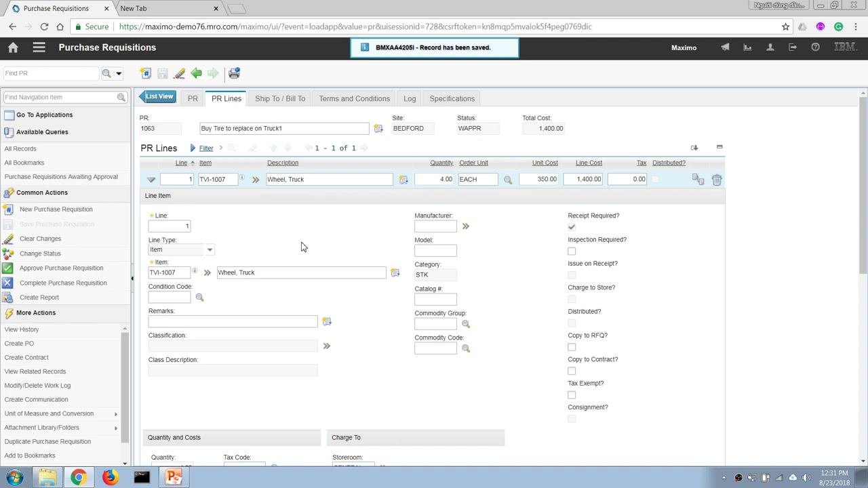Open the Specifications tab
This screenshot has height=488, width=868.
(452, 98)
